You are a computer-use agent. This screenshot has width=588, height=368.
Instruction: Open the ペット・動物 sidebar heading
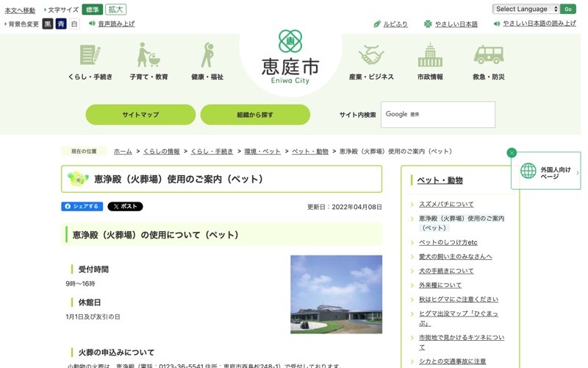pos(440,180)
